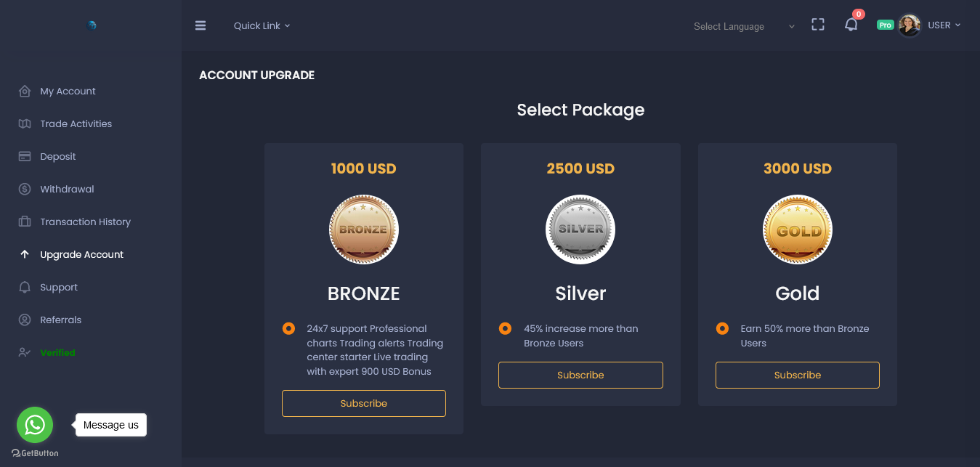The width and height of the screenshot is (980, 467).
Task: Click the user profile avatar
Action: (910, 25)
